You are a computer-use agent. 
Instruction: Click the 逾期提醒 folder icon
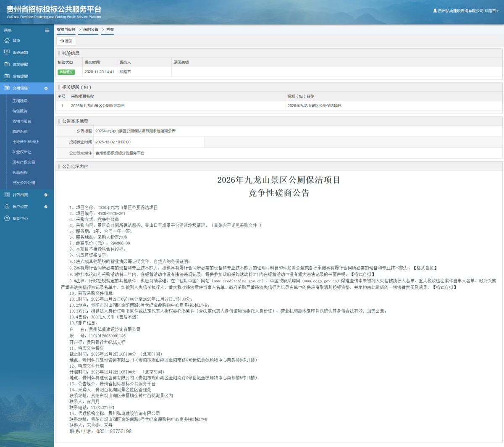tap(7, 64)
